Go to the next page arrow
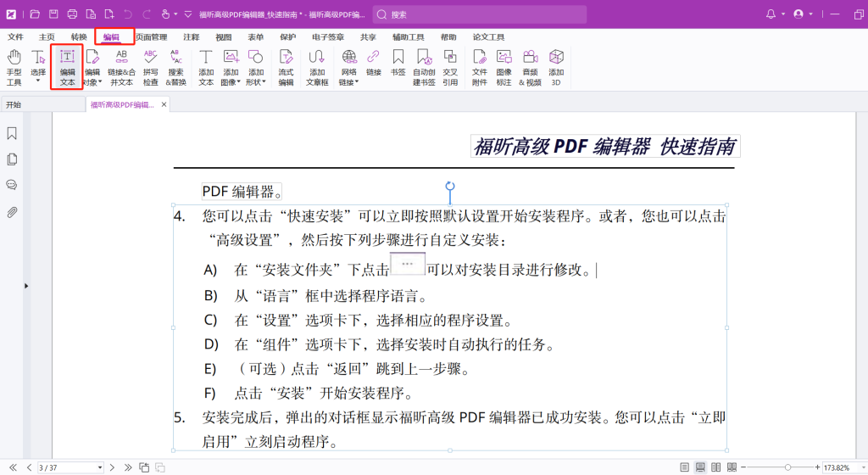The width and height of the screenshot is (868, 475). (x=112, y=468)
